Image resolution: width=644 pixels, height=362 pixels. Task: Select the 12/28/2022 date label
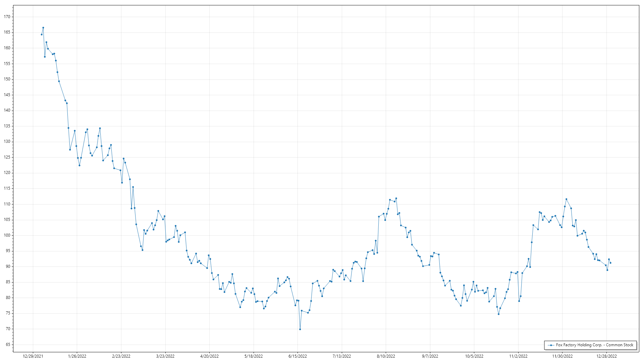click(x=606, y=356)
